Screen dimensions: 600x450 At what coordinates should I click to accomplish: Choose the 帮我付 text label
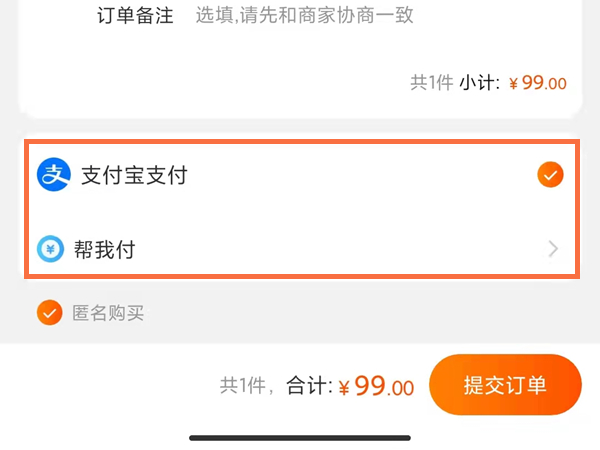[x=104, y=249]
